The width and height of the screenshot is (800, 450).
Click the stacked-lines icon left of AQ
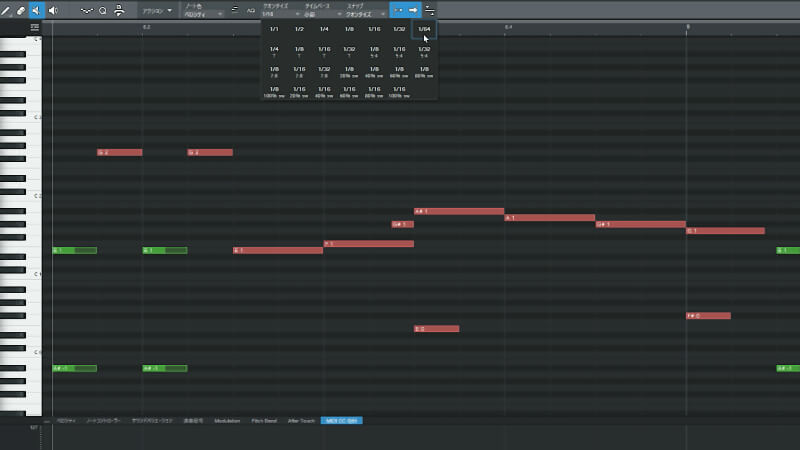pos(235,10)
